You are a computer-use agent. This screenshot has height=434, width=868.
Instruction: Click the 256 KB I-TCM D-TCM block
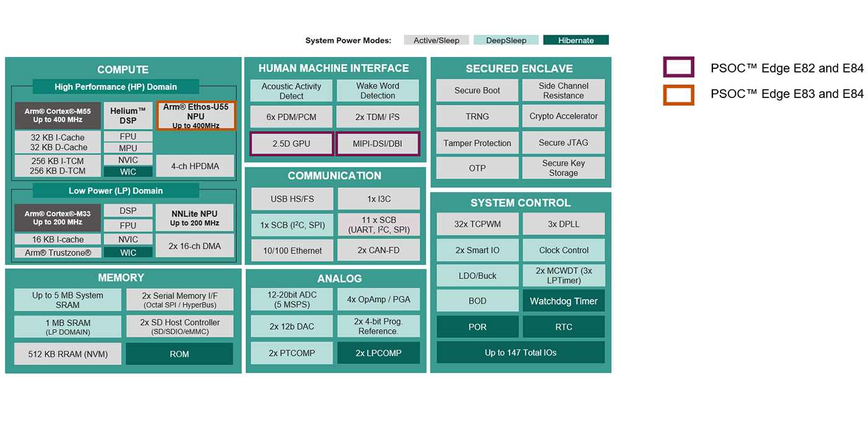[x=58, y=166]
